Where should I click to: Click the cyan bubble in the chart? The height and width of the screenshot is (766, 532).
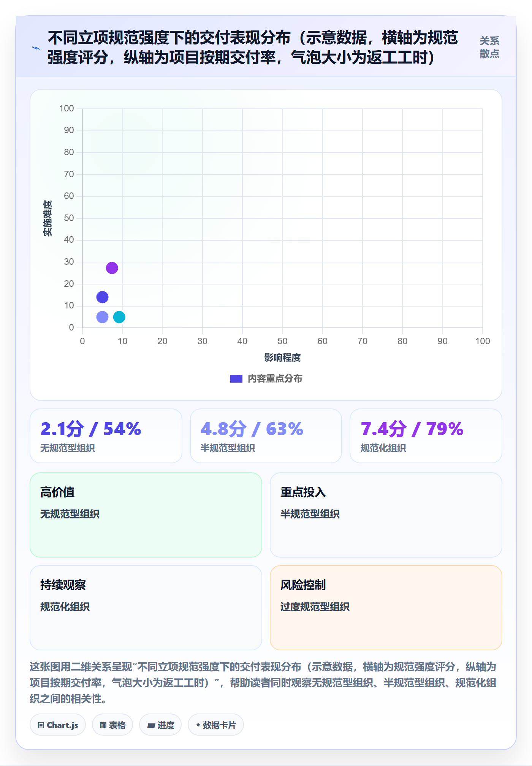point(119,317)
